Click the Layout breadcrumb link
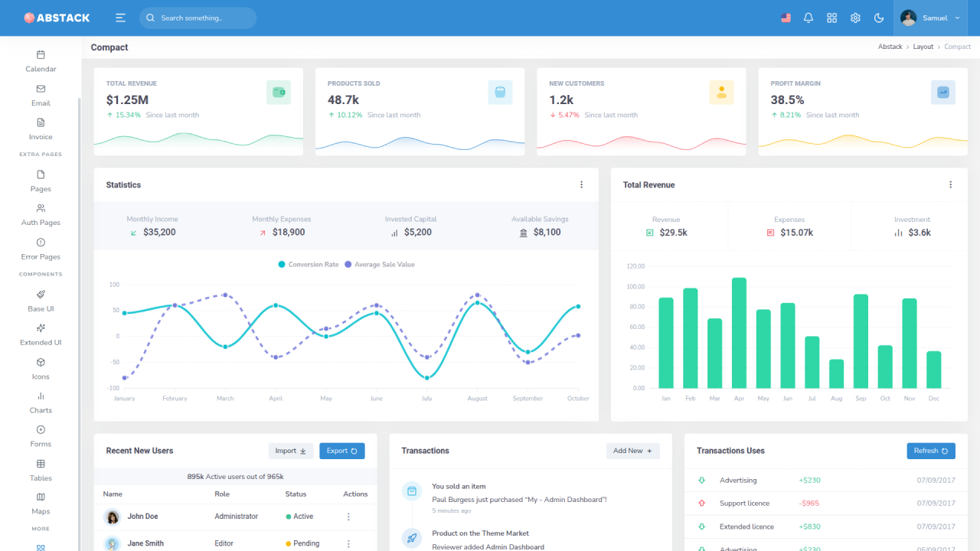This screenshot has width=980, height=551. (923, 47)
